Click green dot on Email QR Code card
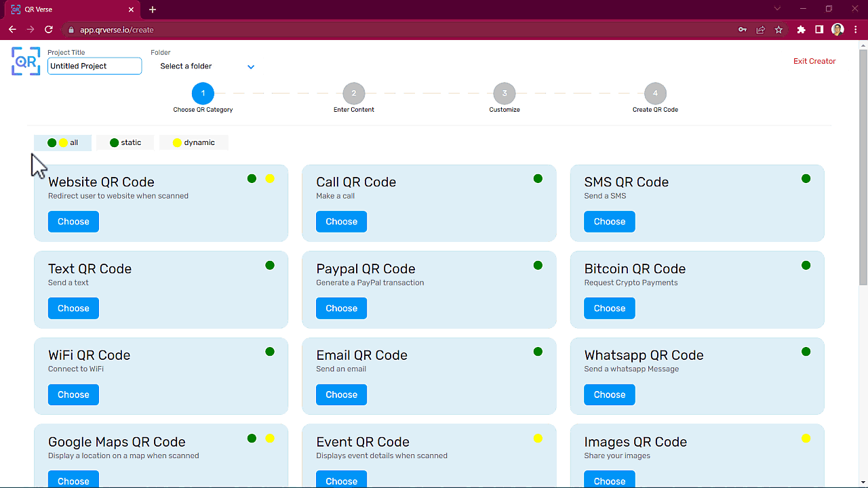Screen dimensions: 868x488 (538, 352)
